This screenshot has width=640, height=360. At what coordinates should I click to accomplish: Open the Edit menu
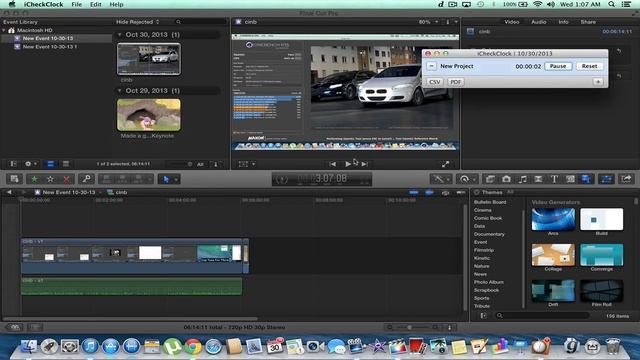[96, 4]
